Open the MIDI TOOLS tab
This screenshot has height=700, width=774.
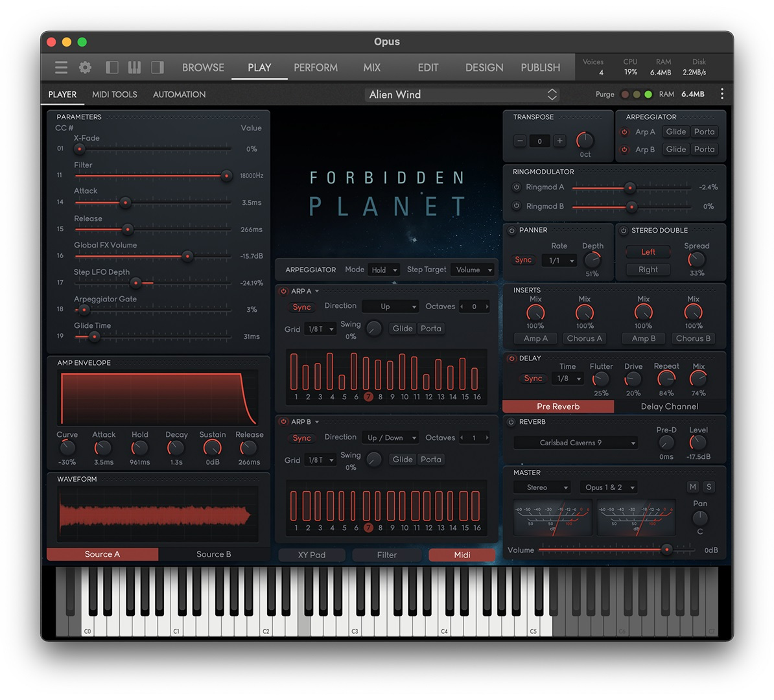[114, 94]
